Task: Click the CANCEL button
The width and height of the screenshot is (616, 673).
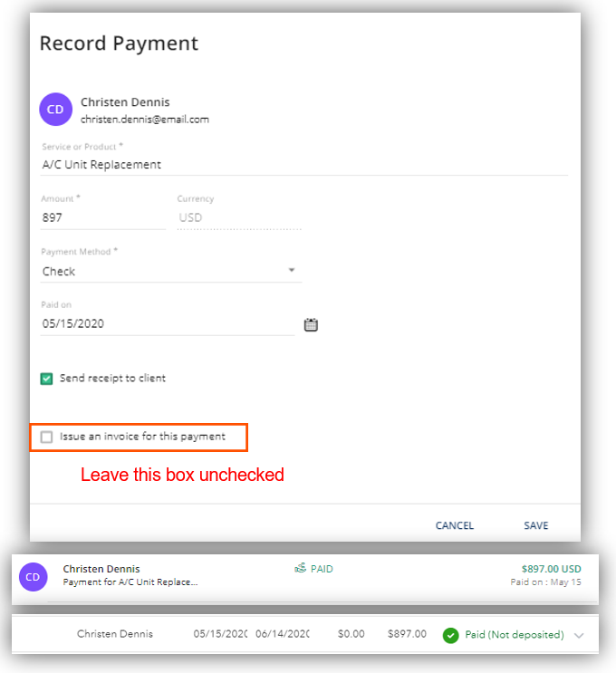Action: [454, 525]
